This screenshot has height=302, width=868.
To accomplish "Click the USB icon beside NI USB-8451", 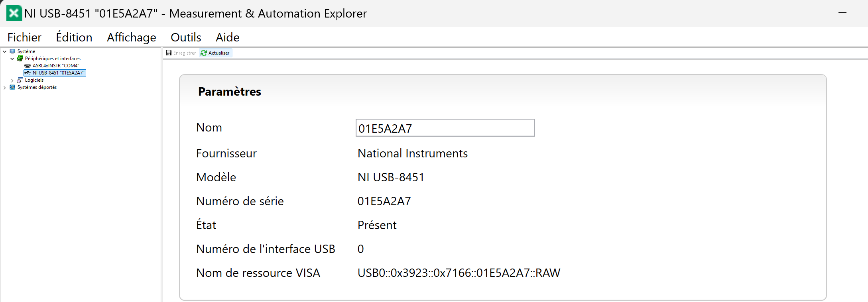I will point(28,73).
